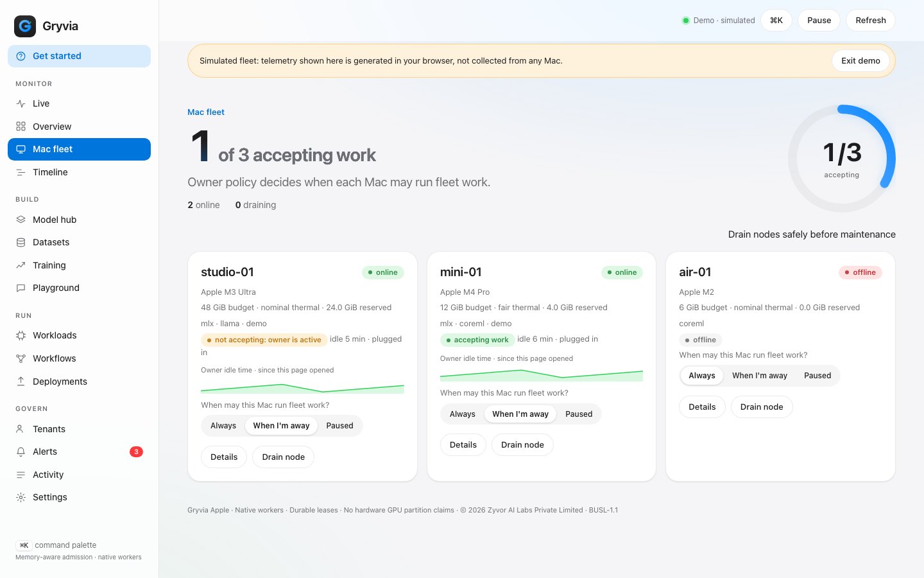Set mini-01 policy to Paused

tap(579, 414)
